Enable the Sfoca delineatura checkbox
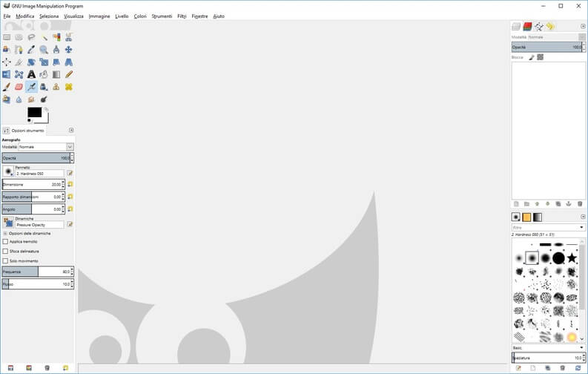588x374 pixels. coord(5,251)
